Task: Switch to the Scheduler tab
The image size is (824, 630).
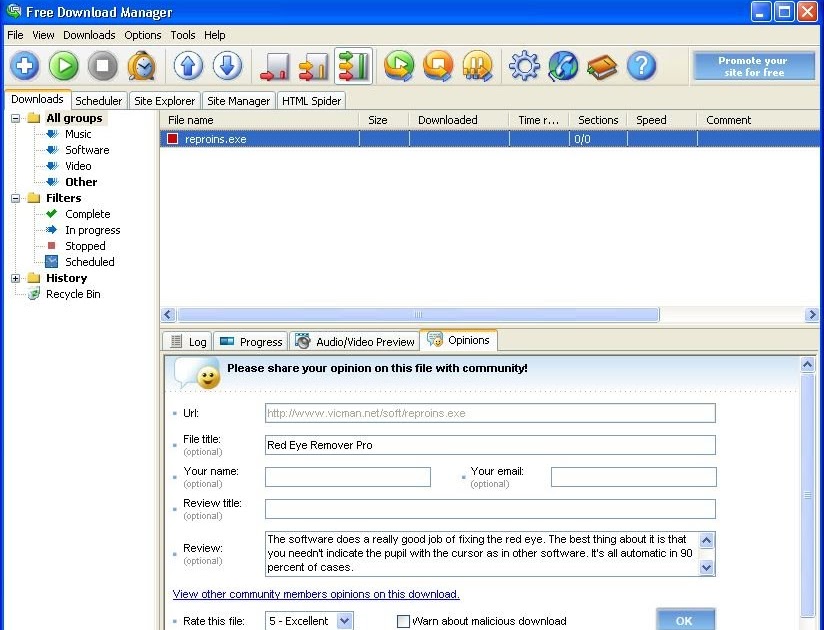Action: point(98,100)
